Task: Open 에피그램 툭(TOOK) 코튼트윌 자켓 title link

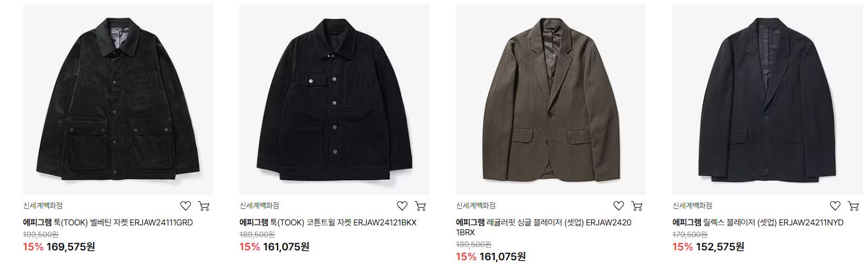Action: point(328,223)
